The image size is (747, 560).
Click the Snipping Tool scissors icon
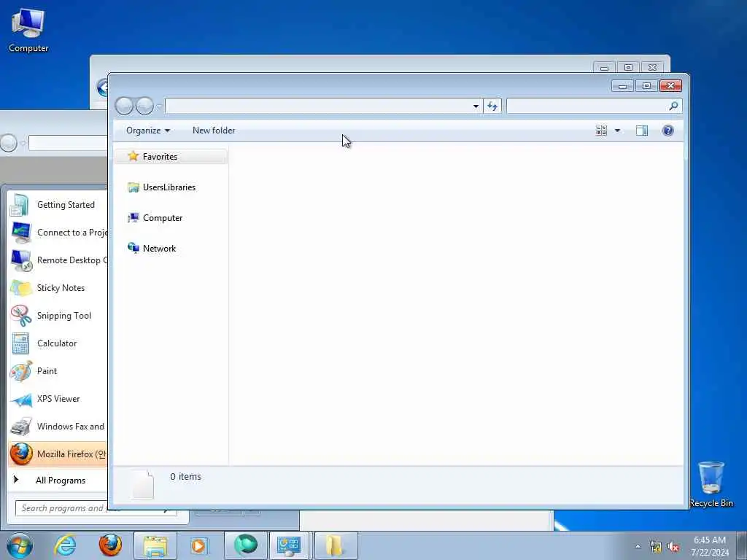tap(21, 315)
